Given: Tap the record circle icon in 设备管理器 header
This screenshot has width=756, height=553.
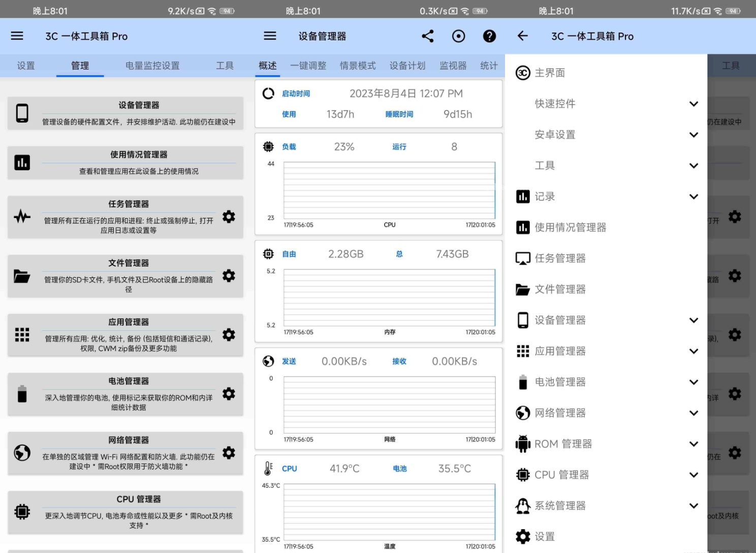Looking at the screenshot, I should click(x=458, y=36).
